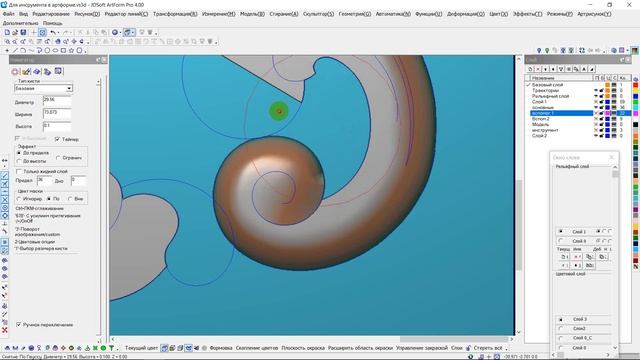640x360 pixels.
Task: Pick the yellow swatch in the right color palette
Action: tap(636, 91)
